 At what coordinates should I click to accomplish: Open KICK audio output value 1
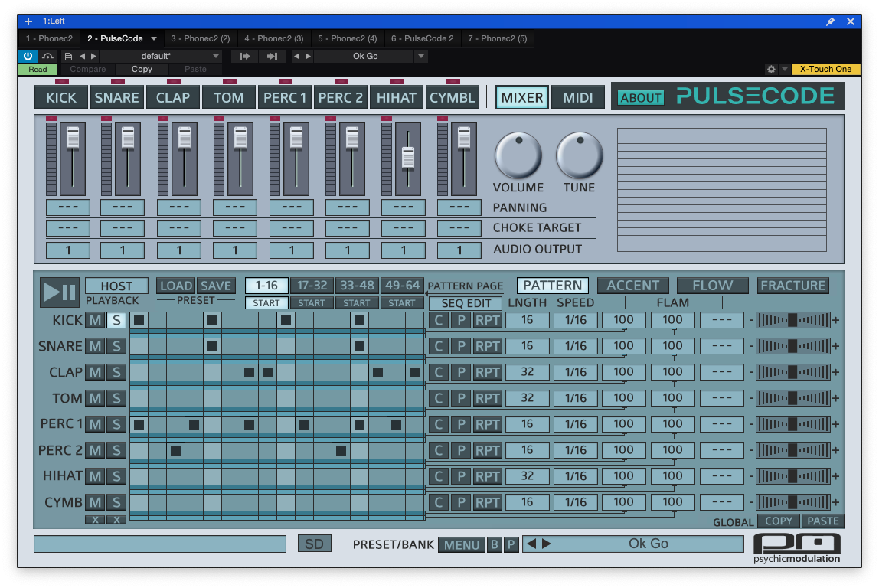point(68,250)
